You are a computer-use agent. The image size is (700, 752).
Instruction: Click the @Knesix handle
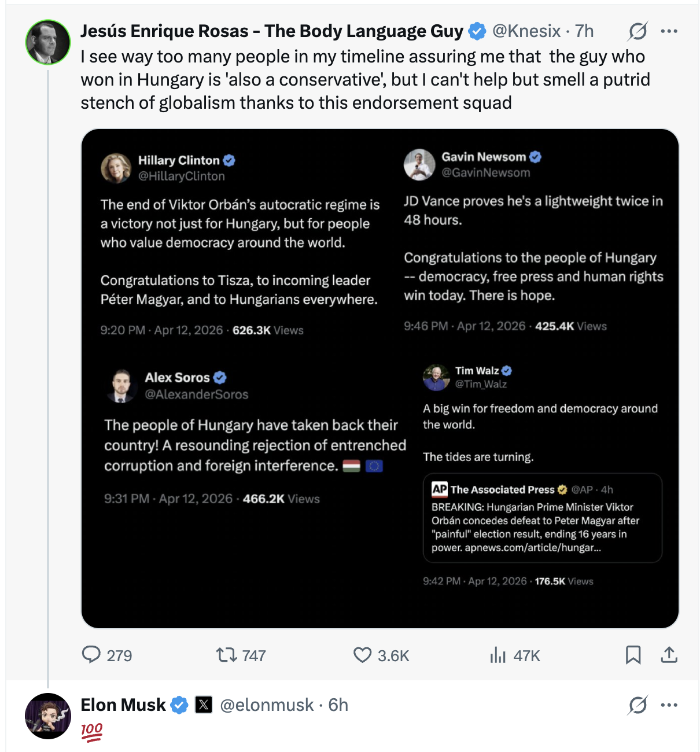coord(526,31)
